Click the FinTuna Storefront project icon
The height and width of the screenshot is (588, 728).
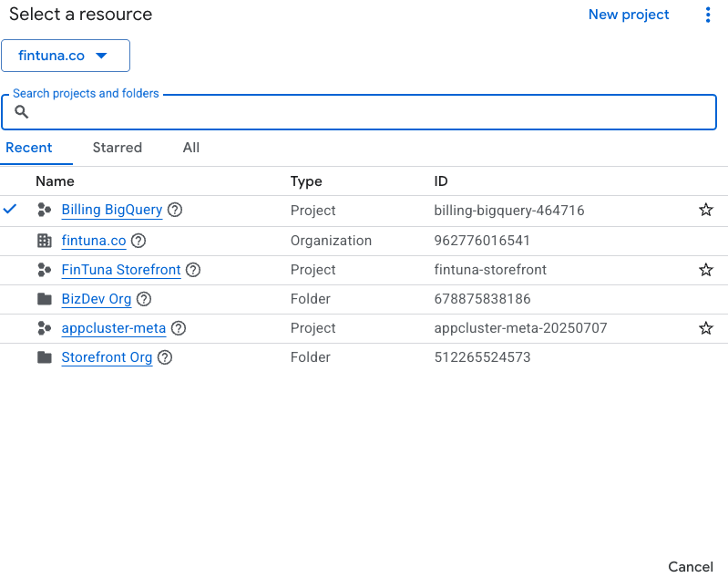coord(44,270)
